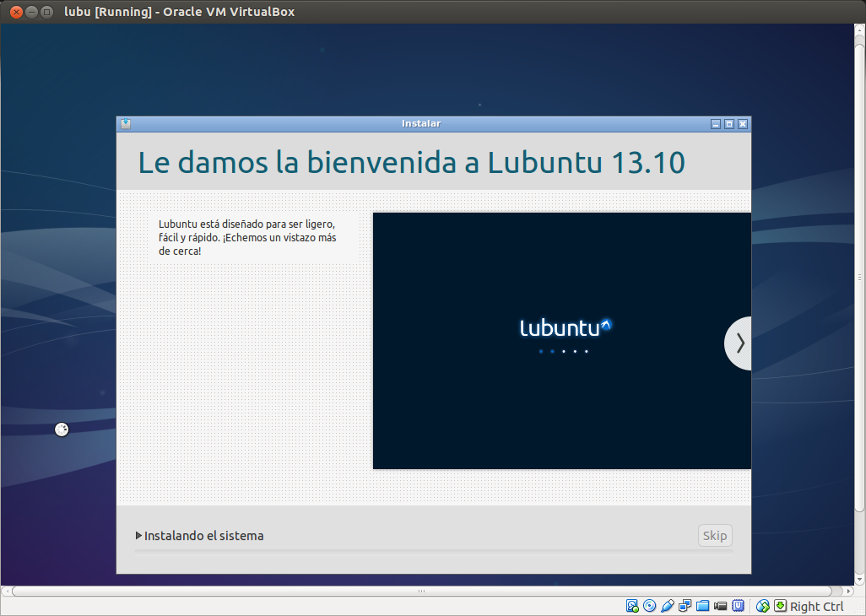Advance slideshow with the next arrow
The image size is (866, 616).
tap(739, 343)
